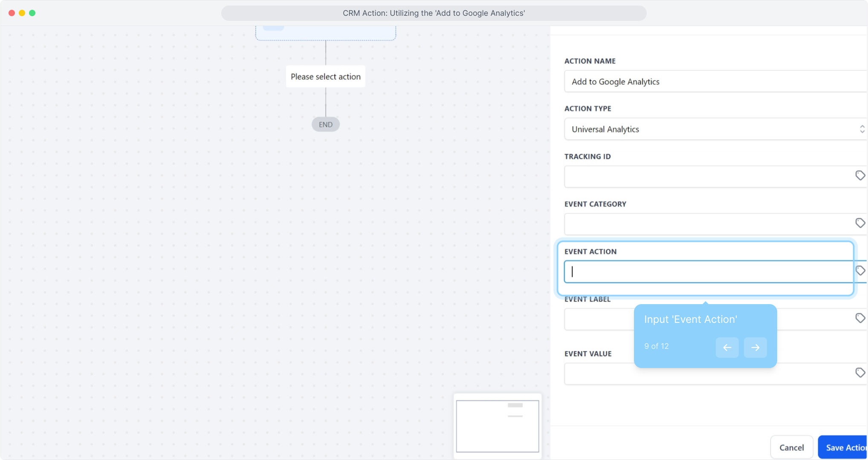Screen dimensions: 868x460
Task: Go back to previous tour step arrow
Action: pyautogui.click(x=727, y=348)
